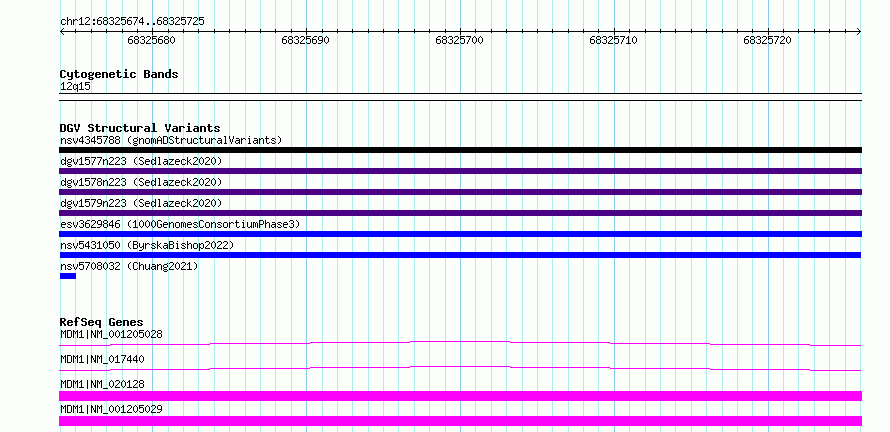Viewport: 890px width, 432px height.
Task: Click ruler position label 68325680
Action: [152, 40]
